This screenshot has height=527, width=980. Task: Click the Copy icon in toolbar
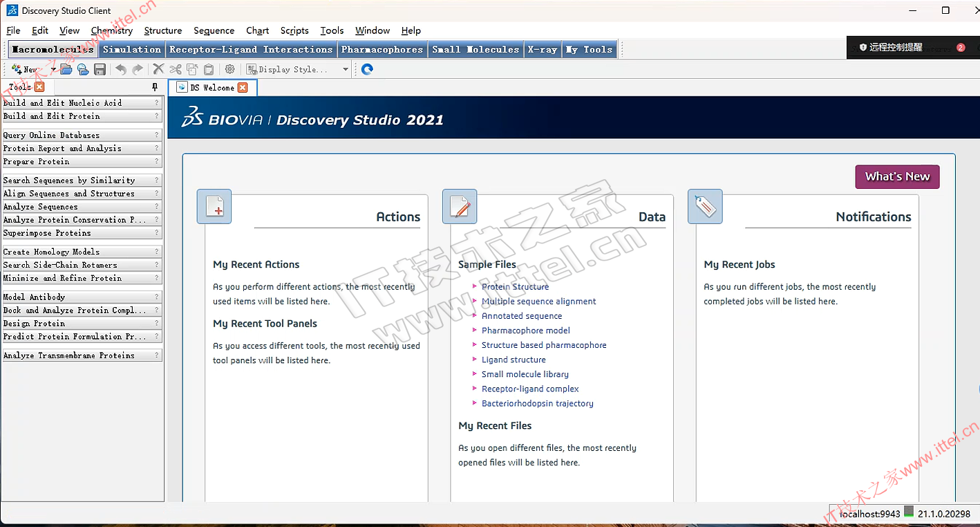[192, 69]
